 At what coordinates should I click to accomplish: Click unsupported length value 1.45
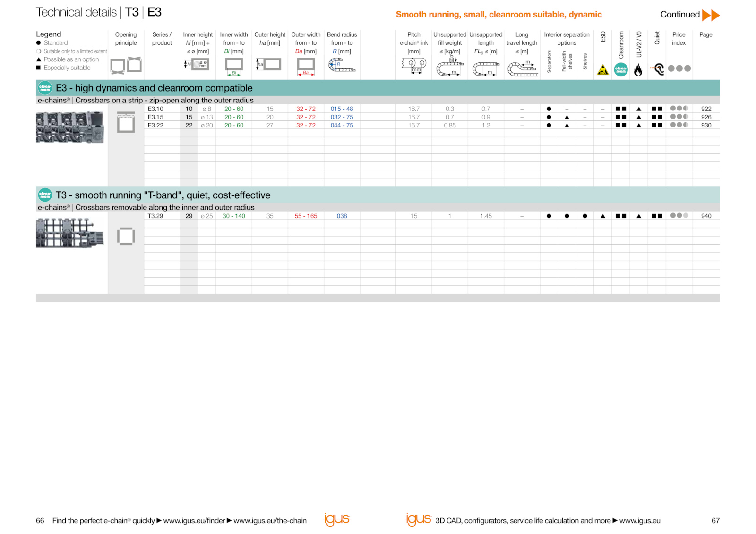point(486,216)
